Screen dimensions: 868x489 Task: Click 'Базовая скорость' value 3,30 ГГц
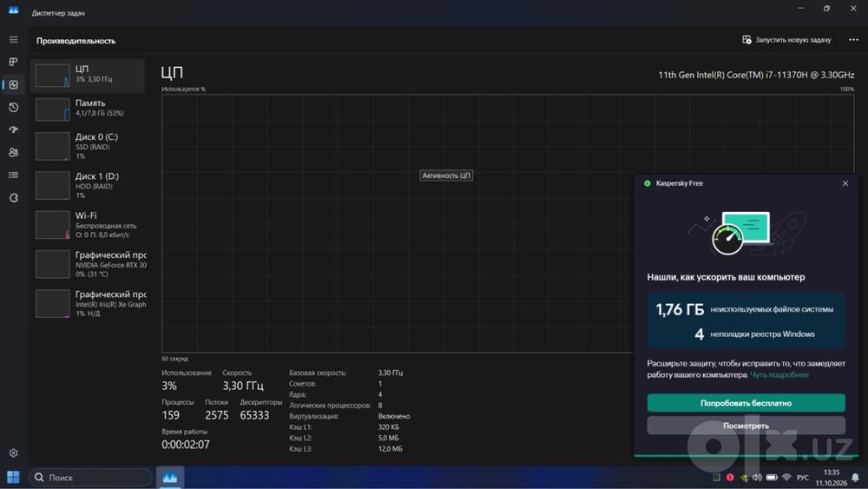click(391, 373)
